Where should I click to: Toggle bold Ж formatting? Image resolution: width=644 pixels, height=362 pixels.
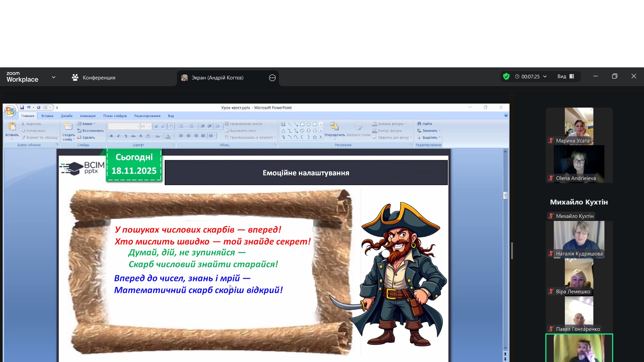pyautogui.click(x=111, y=136)
